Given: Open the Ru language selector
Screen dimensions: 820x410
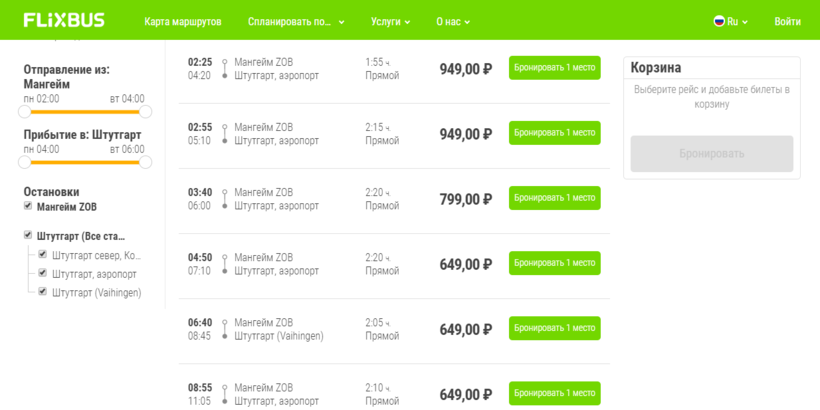Looking at the screenshot, I should pyautogui.click(x=731, y=22).
